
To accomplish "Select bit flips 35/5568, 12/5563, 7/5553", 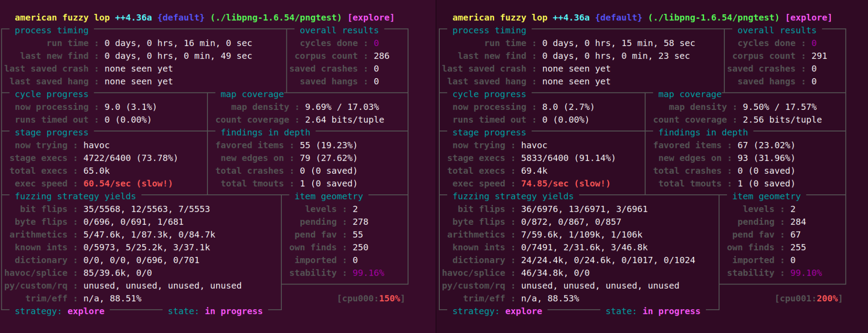I will pos(147,209).
